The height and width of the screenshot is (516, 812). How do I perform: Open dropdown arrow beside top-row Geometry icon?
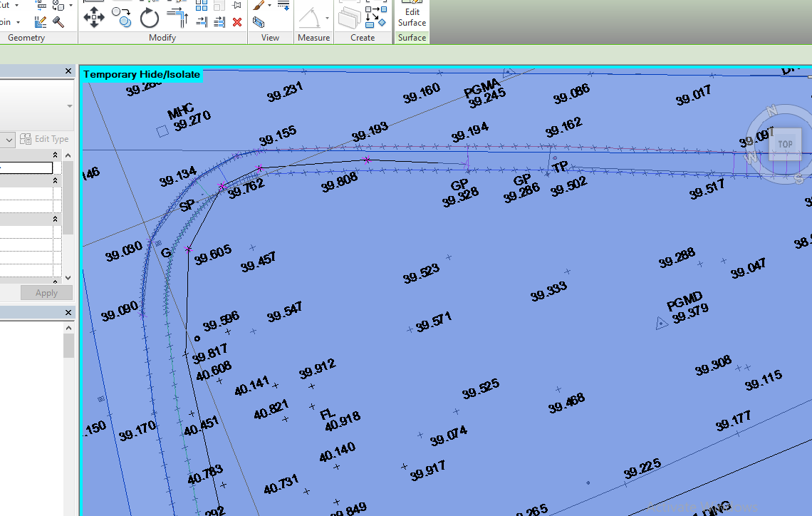pos(71,5)
